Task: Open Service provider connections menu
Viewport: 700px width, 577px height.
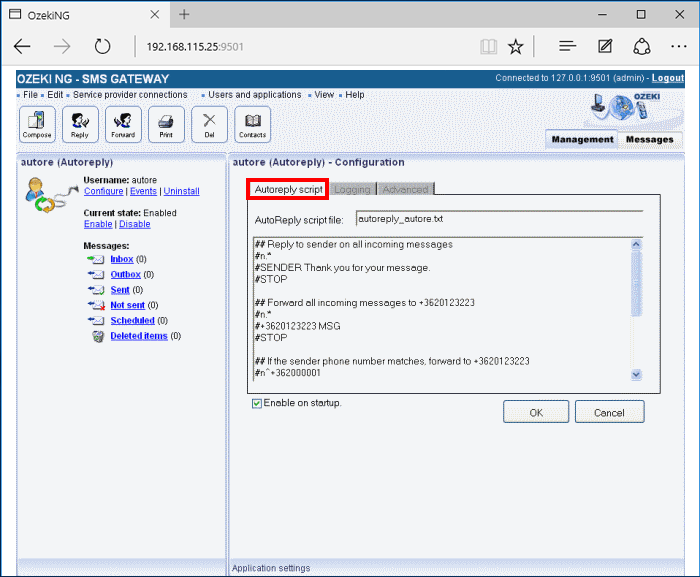Action: 130,95
